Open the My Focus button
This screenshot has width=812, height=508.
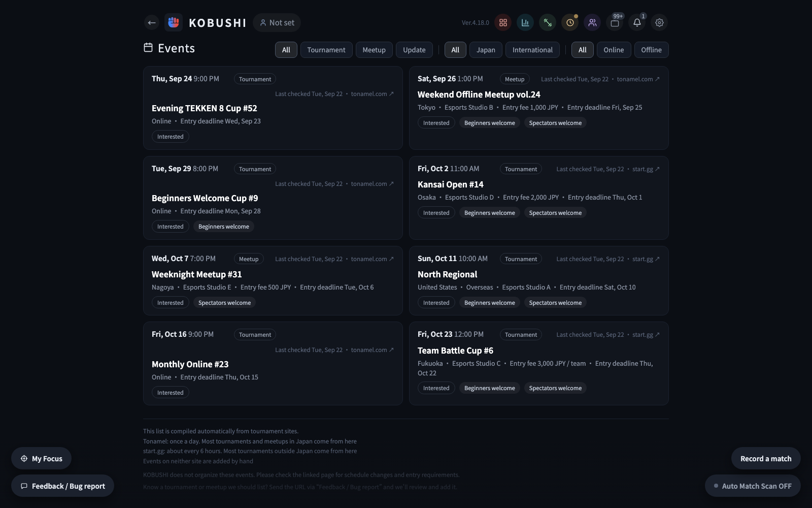[x=41, y=459]
